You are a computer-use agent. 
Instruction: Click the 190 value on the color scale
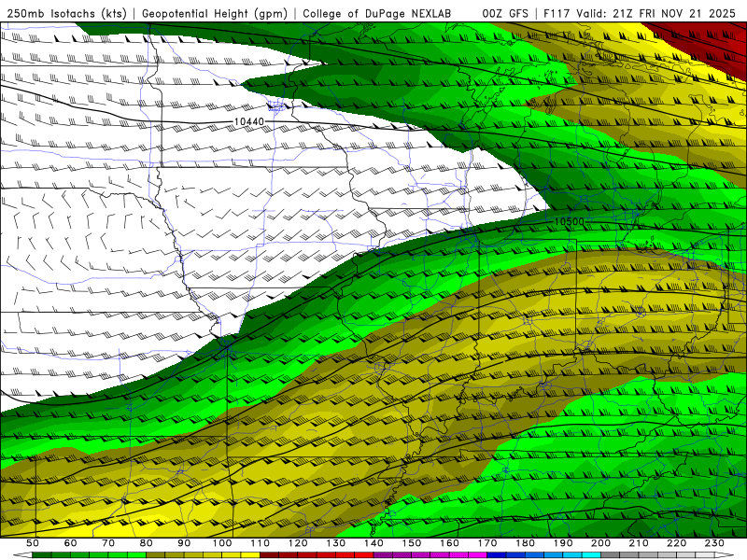[x=563, y=543]
